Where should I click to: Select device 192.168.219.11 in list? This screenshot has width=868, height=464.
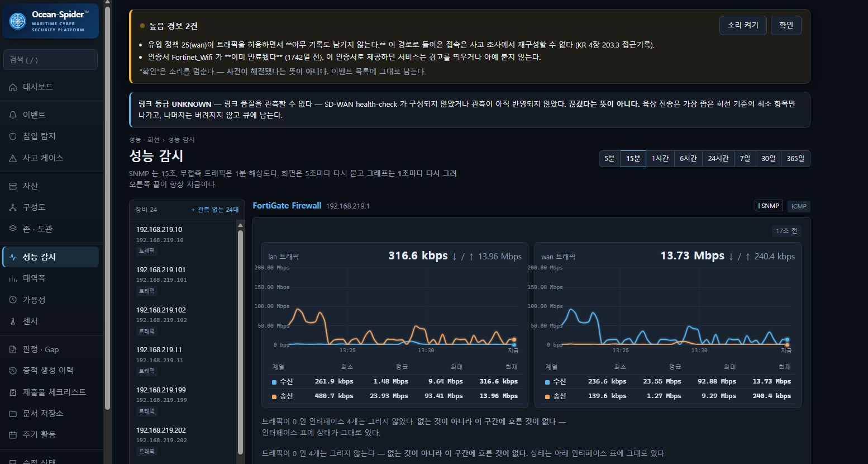click(183, 360)
